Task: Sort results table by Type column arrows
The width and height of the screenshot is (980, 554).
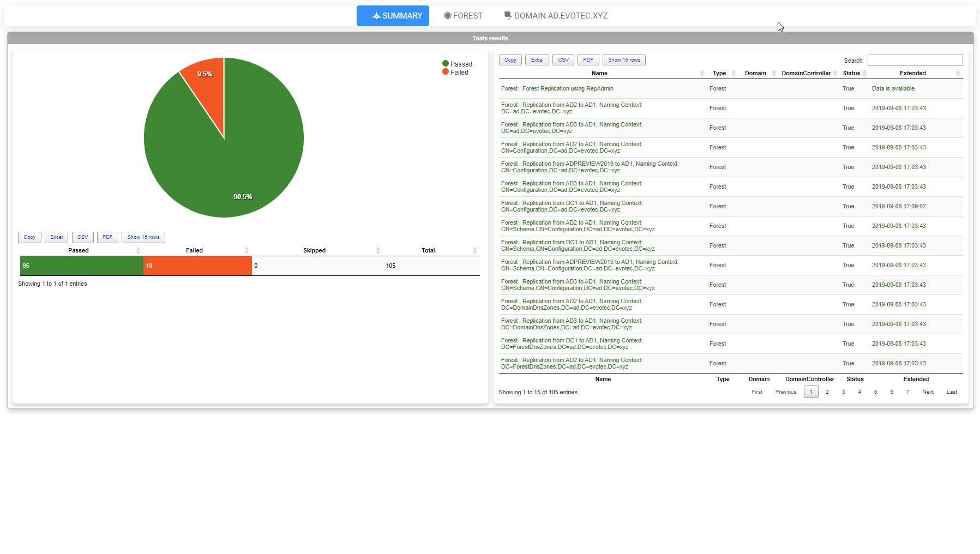Action: tap(734, 74)
